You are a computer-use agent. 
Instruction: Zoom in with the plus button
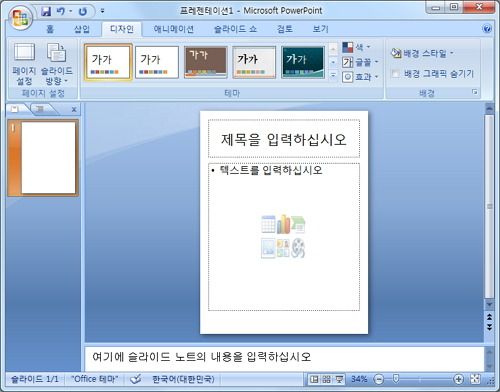[459, 379]
